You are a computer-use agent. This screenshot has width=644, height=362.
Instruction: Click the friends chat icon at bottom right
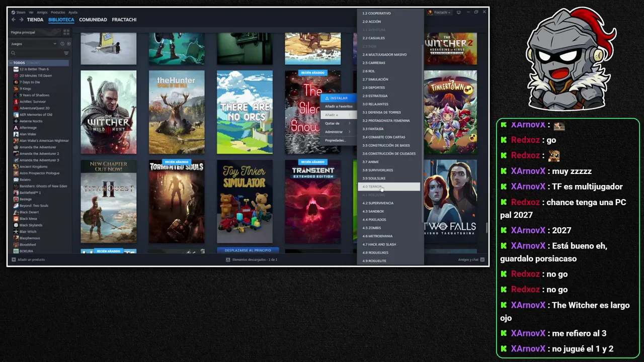(x=482, y=259)
